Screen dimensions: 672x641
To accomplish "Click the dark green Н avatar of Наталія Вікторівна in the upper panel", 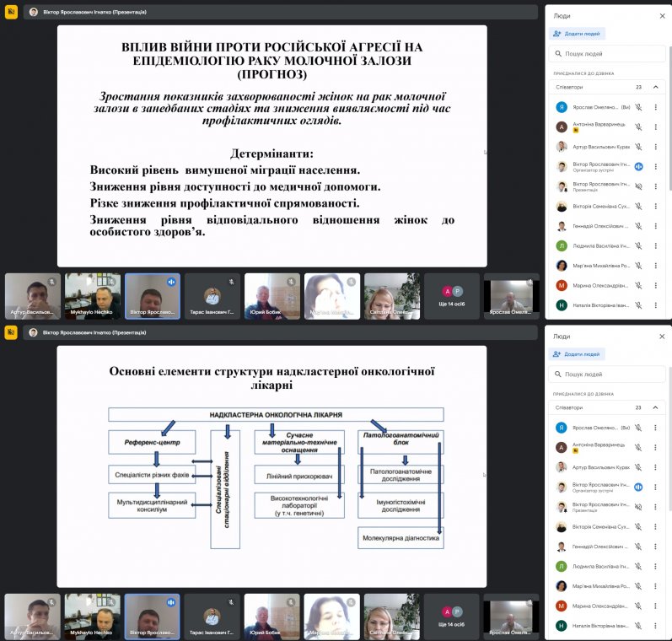I will (x=562, y=305).
